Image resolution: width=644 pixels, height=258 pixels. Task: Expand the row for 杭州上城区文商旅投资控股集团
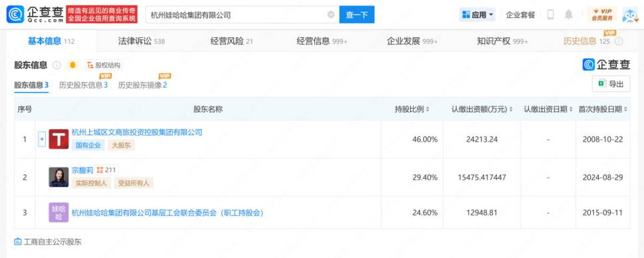point(41,139)
